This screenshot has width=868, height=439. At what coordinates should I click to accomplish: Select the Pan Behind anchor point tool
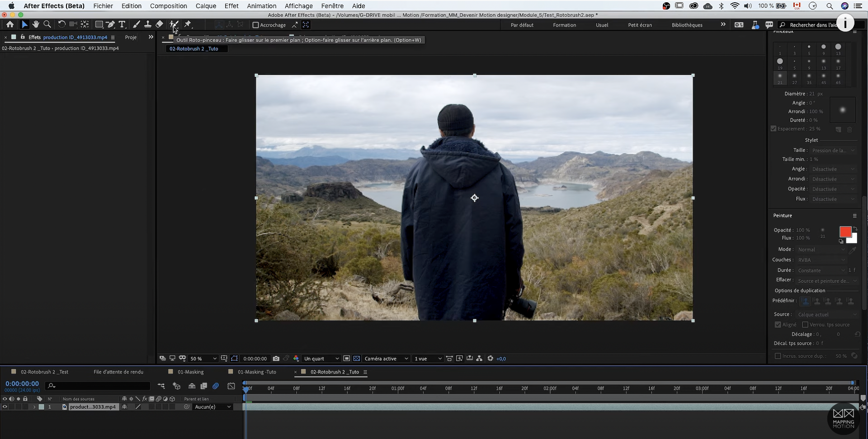85,24
